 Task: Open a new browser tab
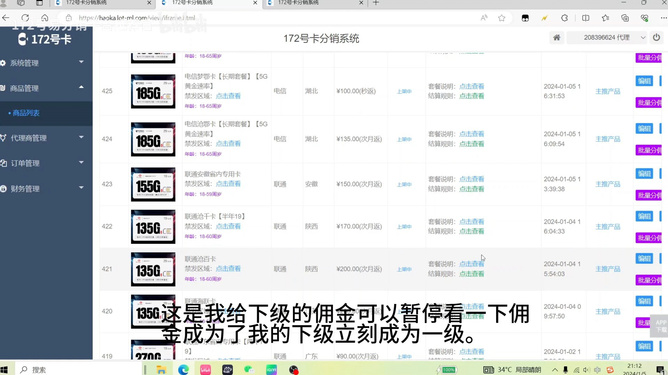click(x=376, y=3)
